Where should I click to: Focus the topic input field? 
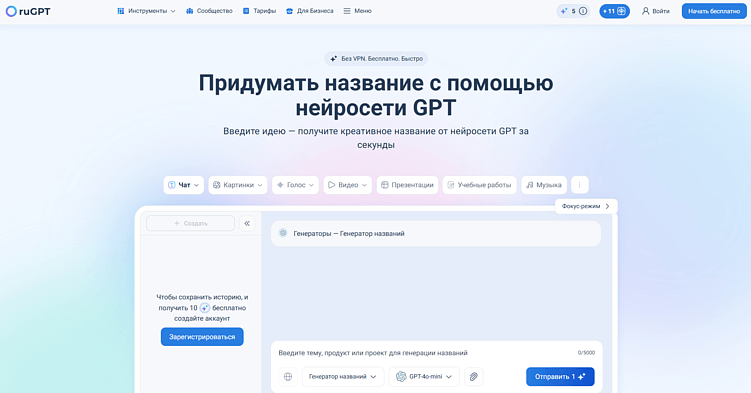coord(424,353)
